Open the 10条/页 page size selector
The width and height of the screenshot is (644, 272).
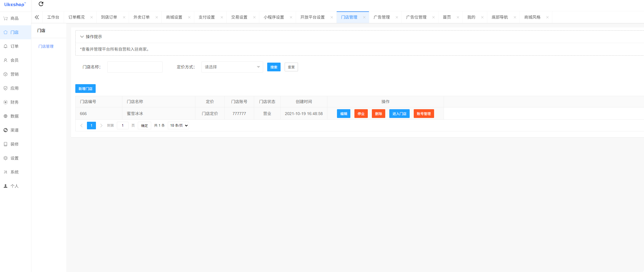[x=178, y=125]
